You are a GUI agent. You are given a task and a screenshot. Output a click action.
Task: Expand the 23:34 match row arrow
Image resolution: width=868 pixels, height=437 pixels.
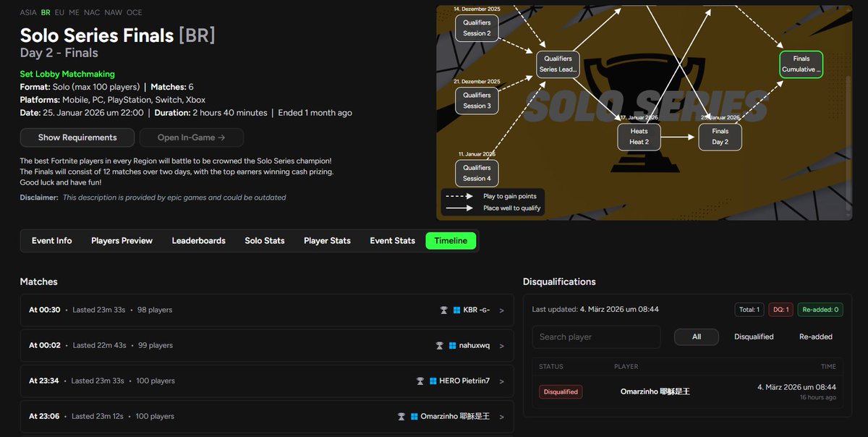tap(502, 381)
